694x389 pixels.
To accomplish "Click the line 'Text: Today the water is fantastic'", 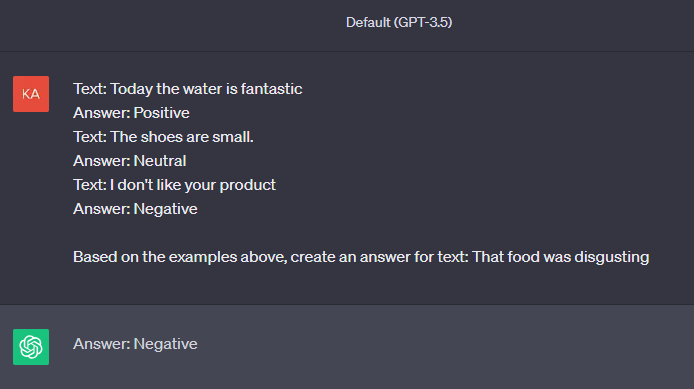I will (x=188, y=89).
